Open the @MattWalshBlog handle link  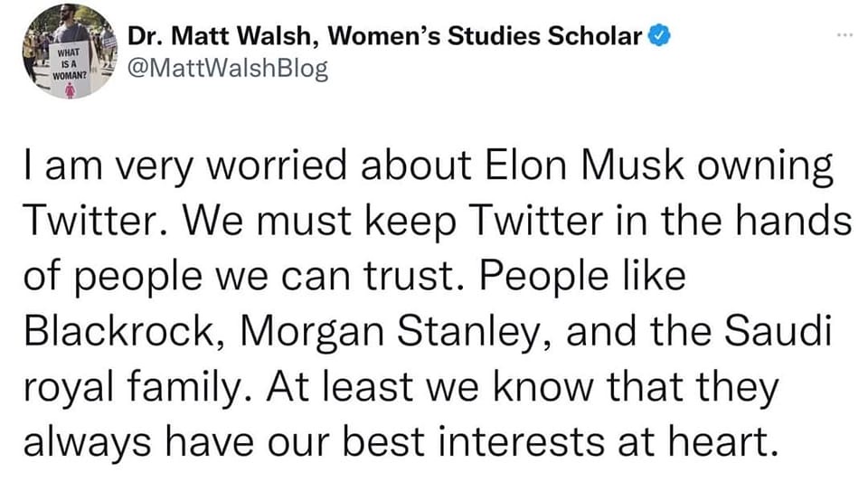(228, 68)
